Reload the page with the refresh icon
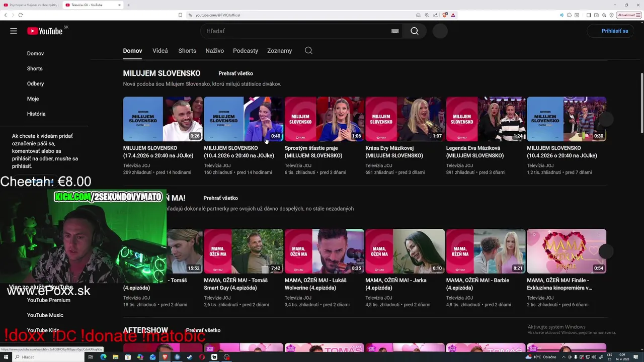The height and width of the screenshot is (362, 644). [x=20, y=15]
